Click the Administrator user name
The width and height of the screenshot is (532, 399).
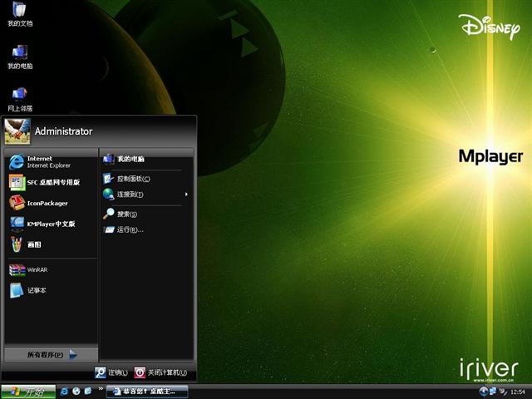pyautogui.click(x=63, y=131)
